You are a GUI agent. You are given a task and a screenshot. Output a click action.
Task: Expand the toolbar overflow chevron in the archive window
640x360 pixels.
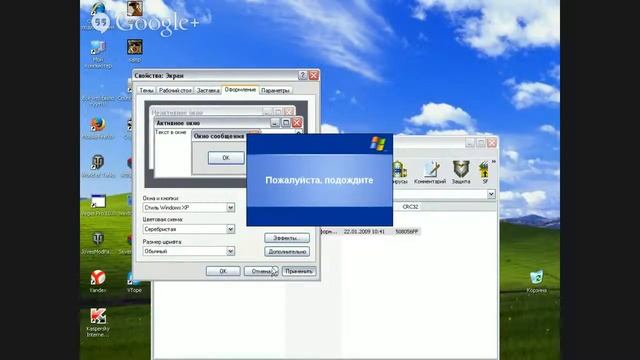pyautogui.click(x=493, y=162)
